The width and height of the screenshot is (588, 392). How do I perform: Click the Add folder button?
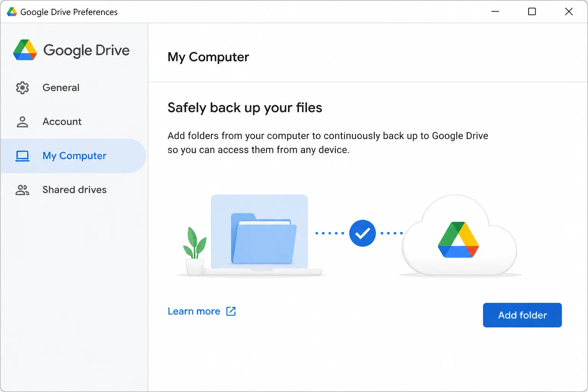pos(522,315)
